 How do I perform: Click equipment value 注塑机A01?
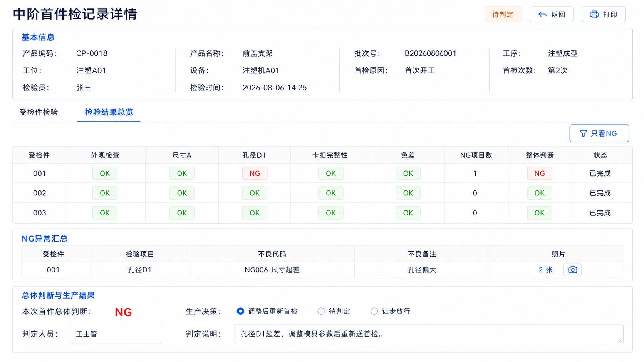click(261, 71)
